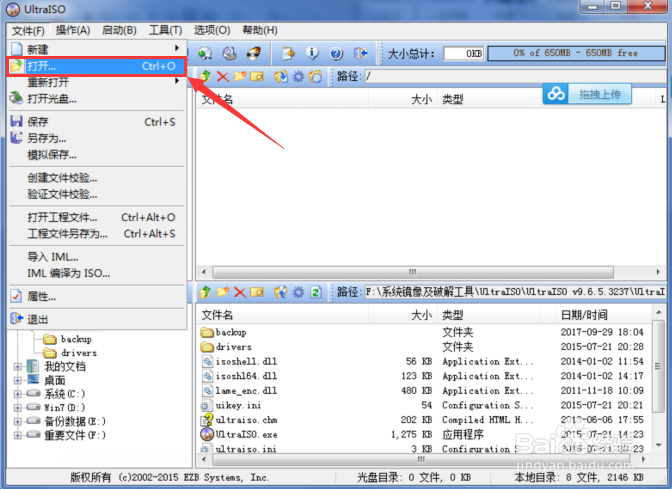
Task: Expand the 系统(C:) drive node
Action: 18,394
